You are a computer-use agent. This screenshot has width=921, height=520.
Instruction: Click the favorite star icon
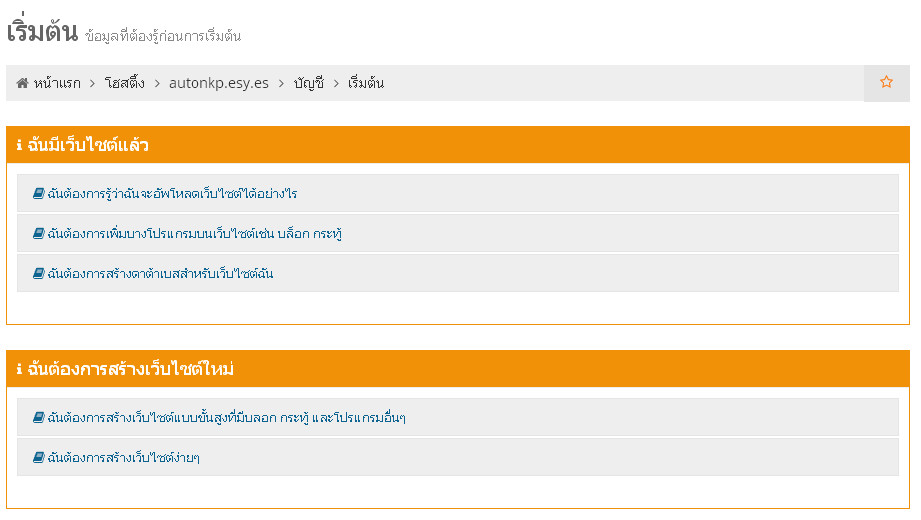(886, 83)
